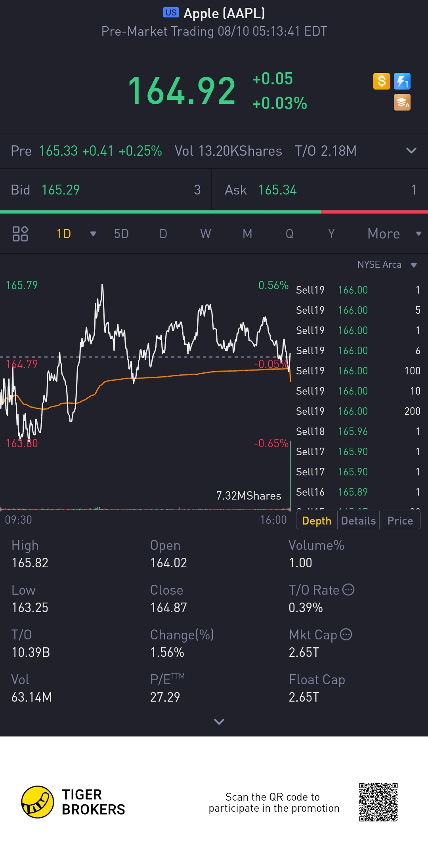The image size is (428, 868).
Task: Tap the Apple (AAPL) title
Action: 224,13
